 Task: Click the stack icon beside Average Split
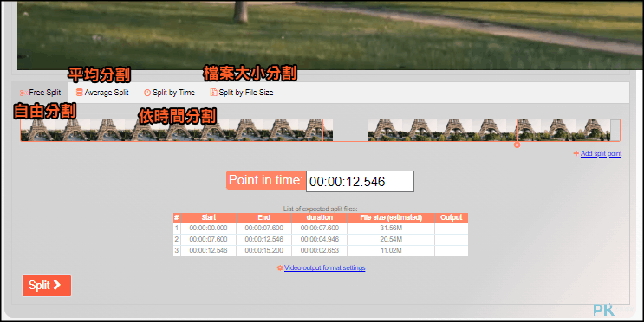(x=79, y=93)
